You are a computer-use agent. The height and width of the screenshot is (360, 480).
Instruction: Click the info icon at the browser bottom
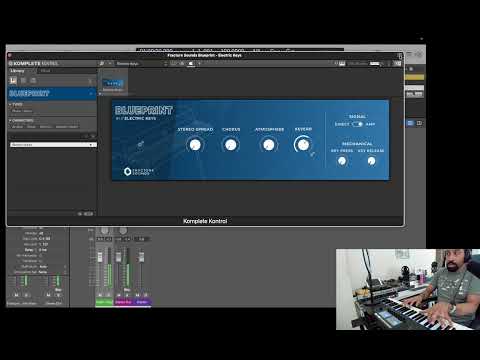pyautogui.click(x=80, y=214)
